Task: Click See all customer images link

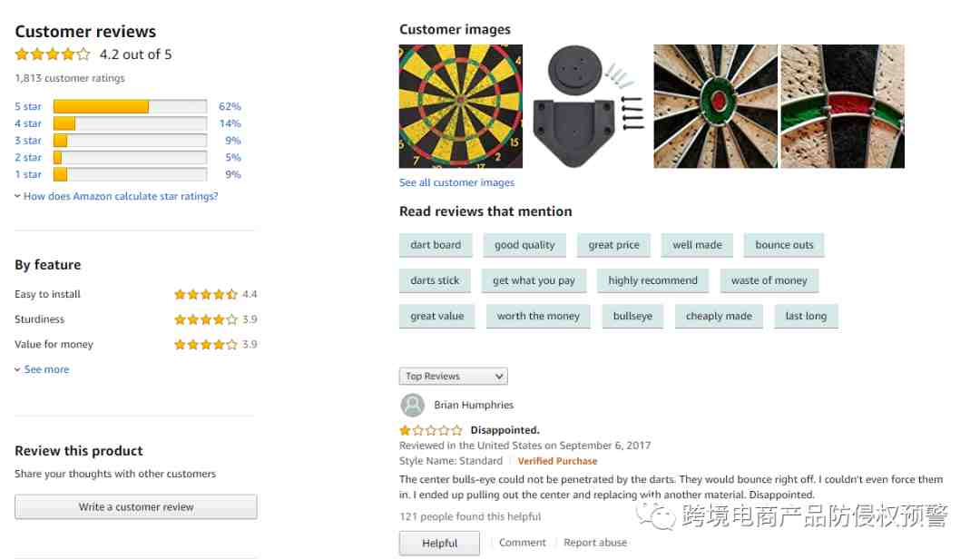Action: point(456,182)
